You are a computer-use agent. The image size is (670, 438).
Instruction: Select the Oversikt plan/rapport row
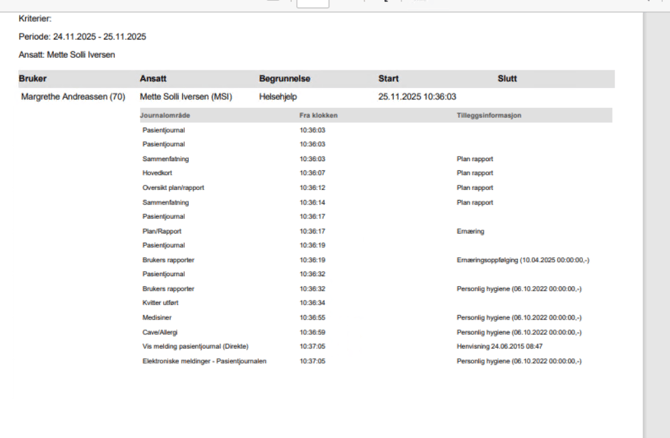coord(173,187)
